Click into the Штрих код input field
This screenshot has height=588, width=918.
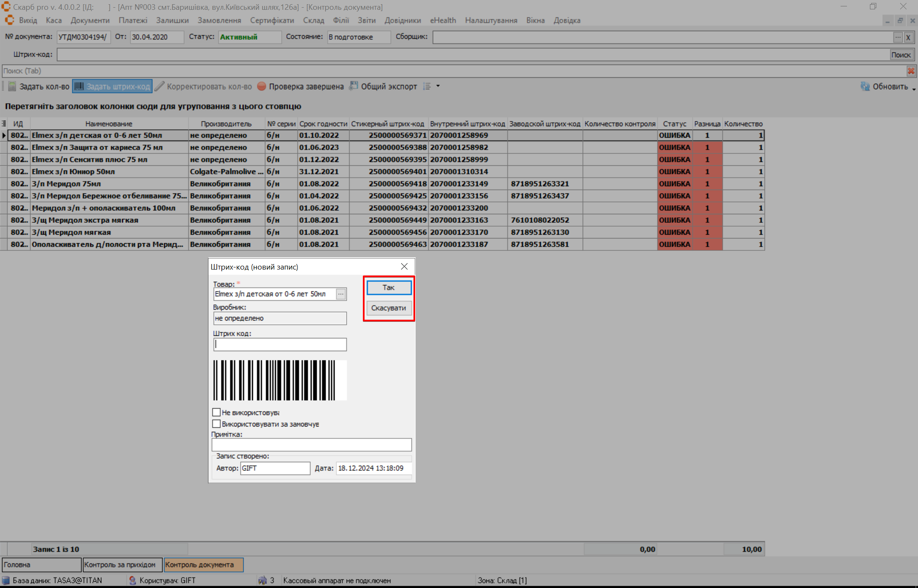point(280,344)
